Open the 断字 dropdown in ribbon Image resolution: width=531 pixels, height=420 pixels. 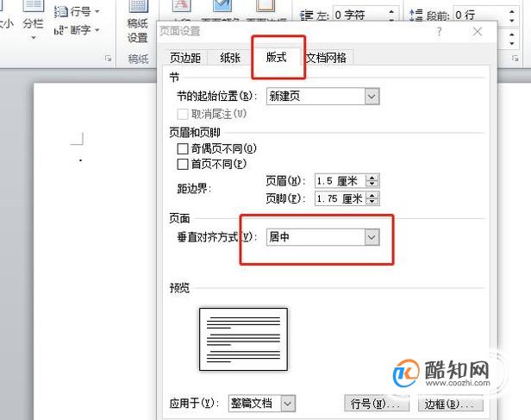pos(77,30)
